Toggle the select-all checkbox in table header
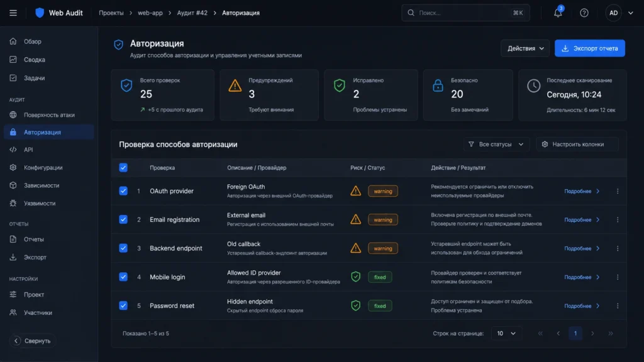 point(123,167)
